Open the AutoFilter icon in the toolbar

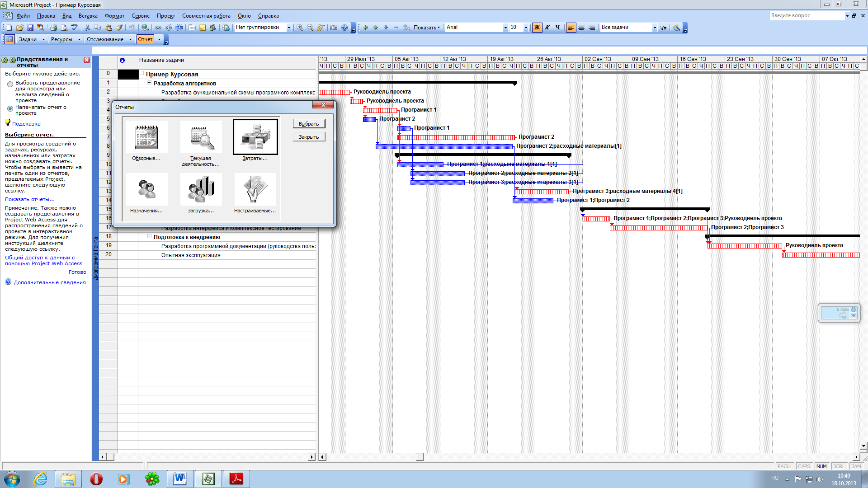pyautogui.click(x=663, y=28)
